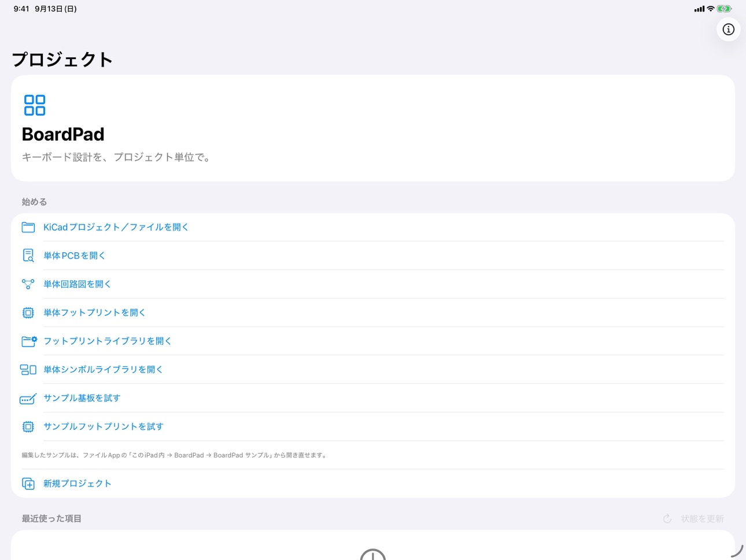Click the 9:41 clock in status bar

pos(21,9)
